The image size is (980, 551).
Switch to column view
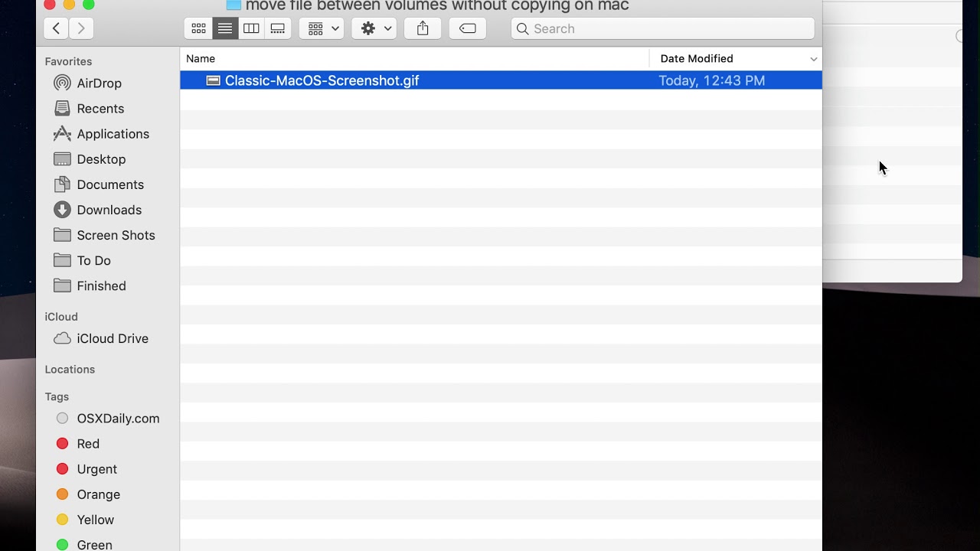pyautogui.click(x=251, y=28)
